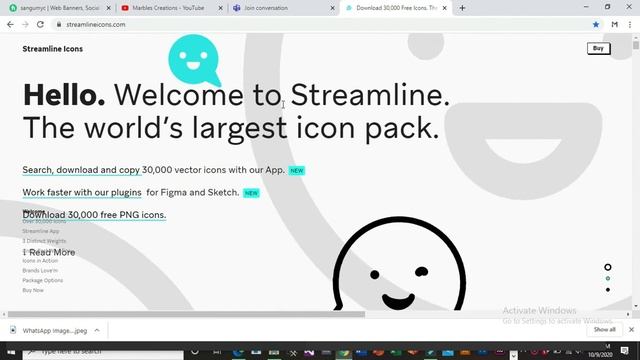The height and width of the screenshot is (360, 640).
Task: Open Download 30,000 free PNG icons link
Action: click(94, 215)
